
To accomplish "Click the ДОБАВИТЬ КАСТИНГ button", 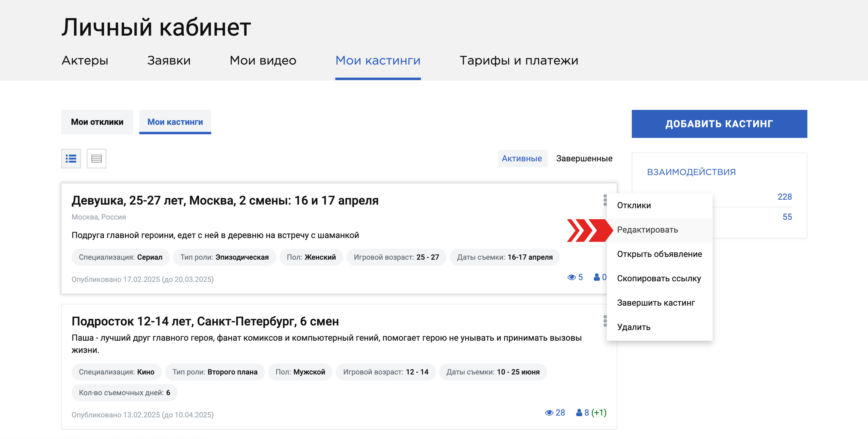I will [719, 124].
